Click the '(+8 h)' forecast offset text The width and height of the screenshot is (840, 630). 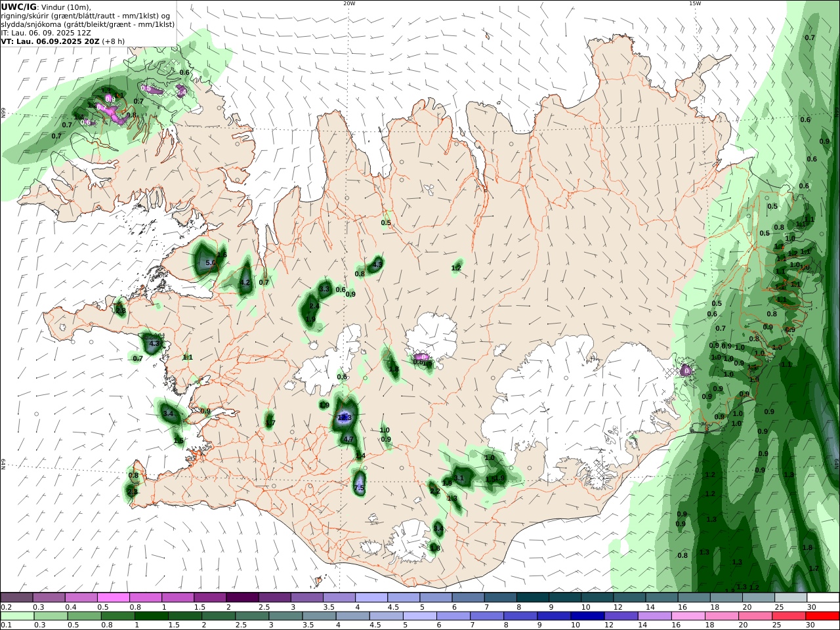[113, 41]
